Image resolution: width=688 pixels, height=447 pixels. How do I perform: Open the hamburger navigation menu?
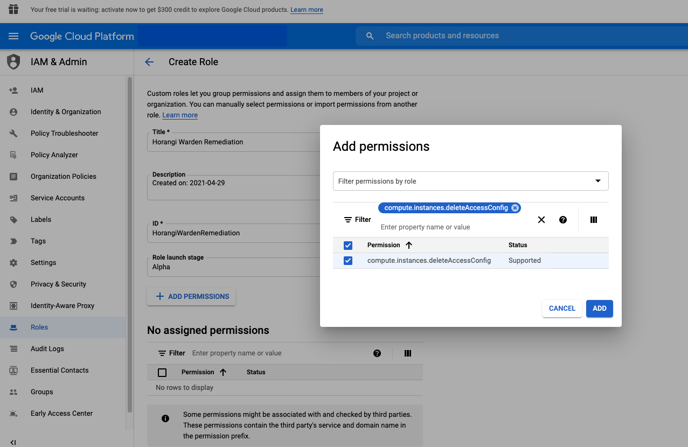(13, 36)
